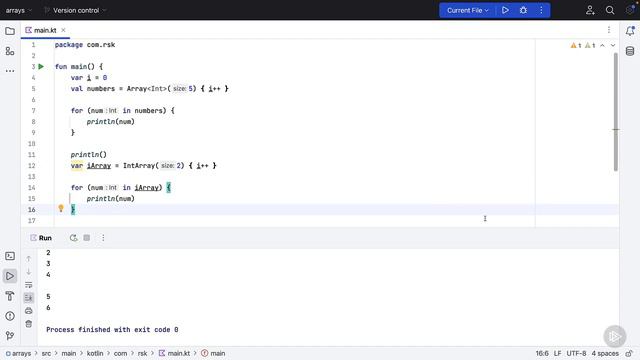Open the Structure tool window icon
The image size is (640, 360).
pyautogui.click(x=10, y=51)
